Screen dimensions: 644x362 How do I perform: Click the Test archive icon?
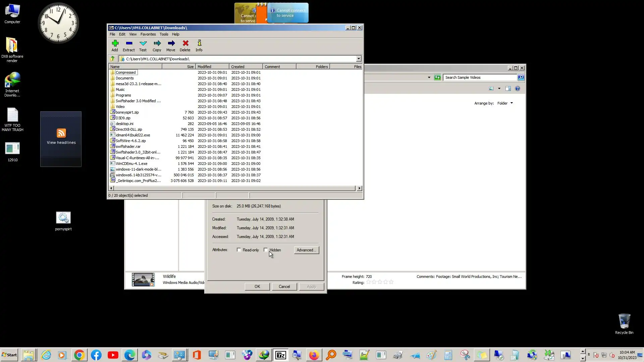pyautogui.click(x=143, y=46)
